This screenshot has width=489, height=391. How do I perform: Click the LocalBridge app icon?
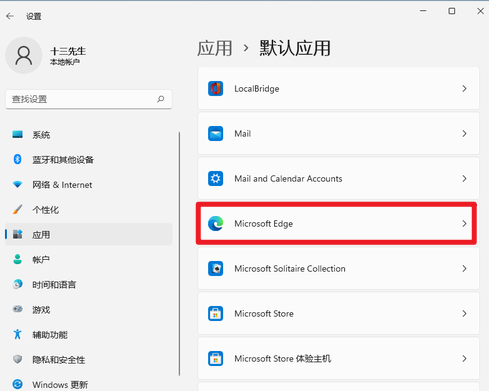(215, 89)
